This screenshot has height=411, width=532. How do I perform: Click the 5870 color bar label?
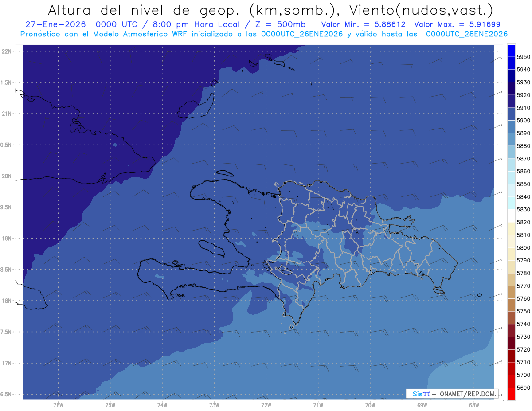pyautogui.click(x=523, y=159)
